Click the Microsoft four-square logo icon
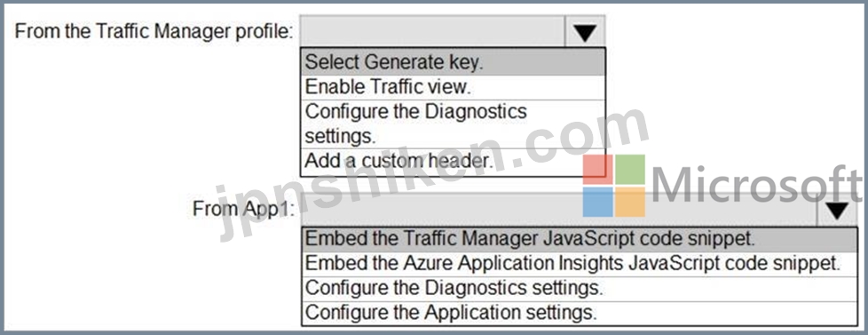Image resolution: width=868 pixels, height=335 pixels. coord(614,186)
